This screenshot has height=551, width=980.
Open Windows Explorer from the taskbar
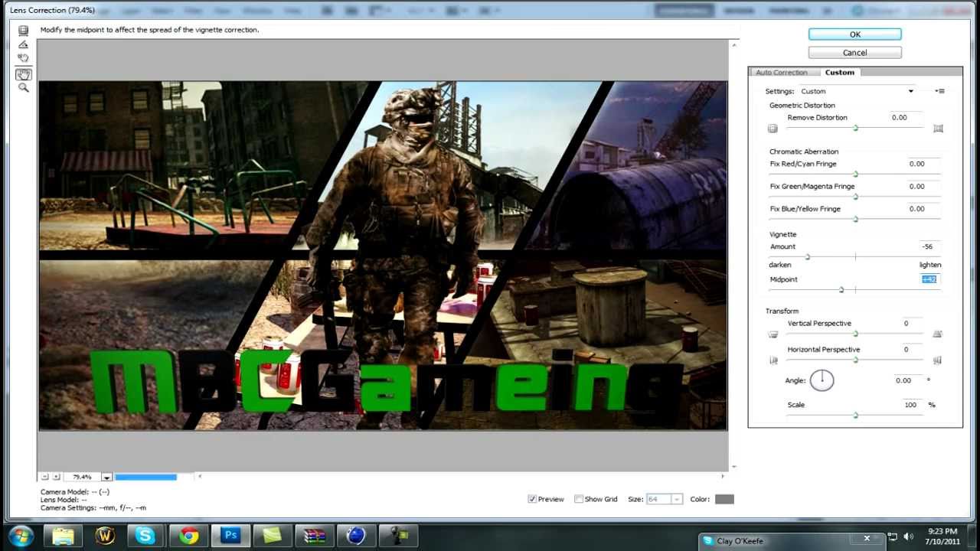click(62, 536)
